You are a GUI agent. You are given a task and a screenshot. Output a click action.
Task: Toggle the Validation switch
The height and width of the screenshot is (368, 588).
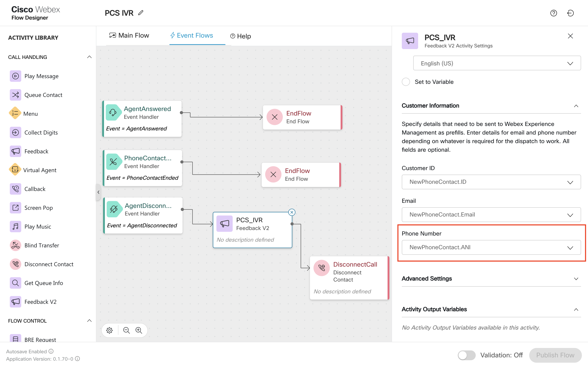(x=466, y=355)
